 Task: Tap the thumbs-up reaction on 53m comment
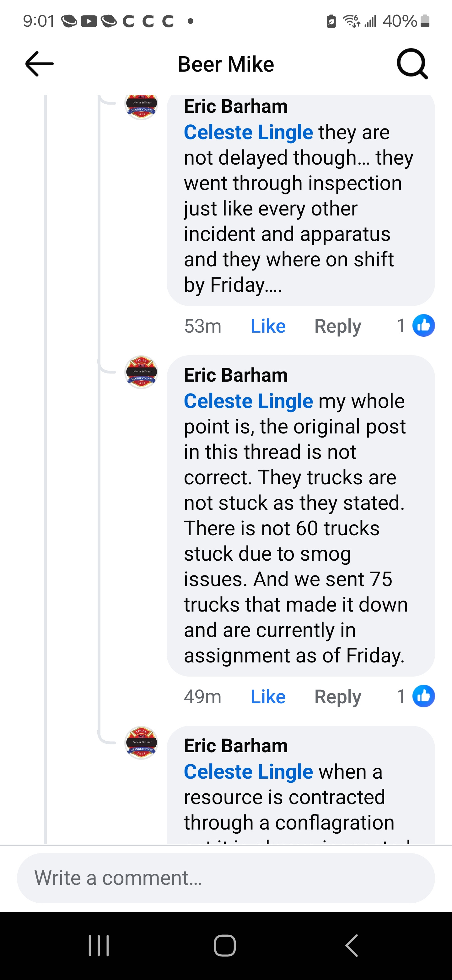pyautogui.click(x=423, y=326)
